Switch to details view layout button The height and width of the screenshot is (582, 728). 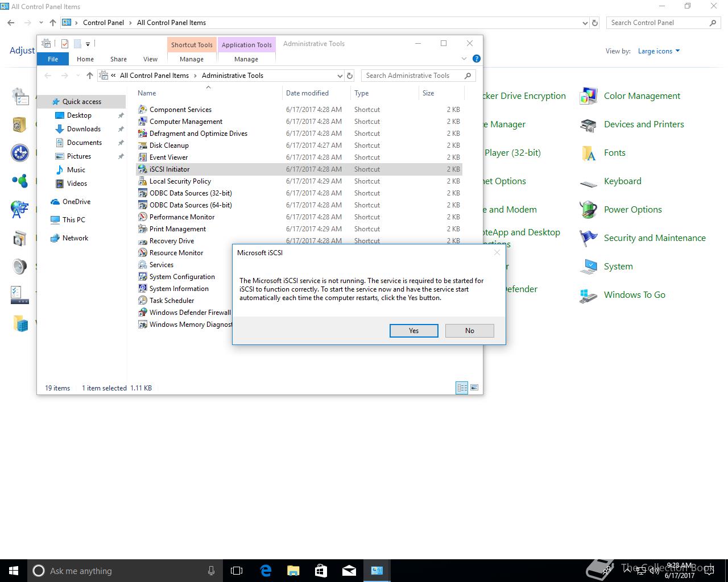tap(462, 388)
